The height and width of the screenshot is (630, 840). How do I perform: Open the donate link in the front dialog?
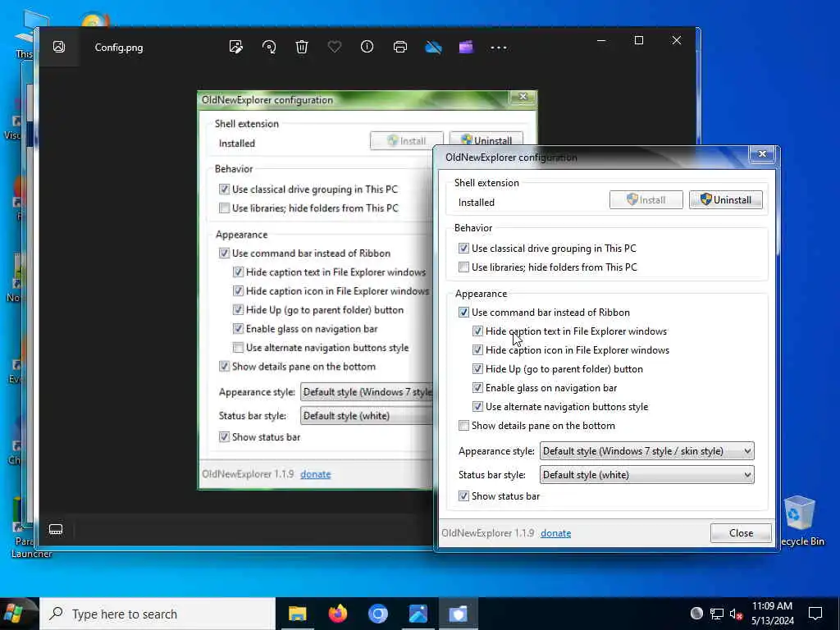(x=555, y=533)
